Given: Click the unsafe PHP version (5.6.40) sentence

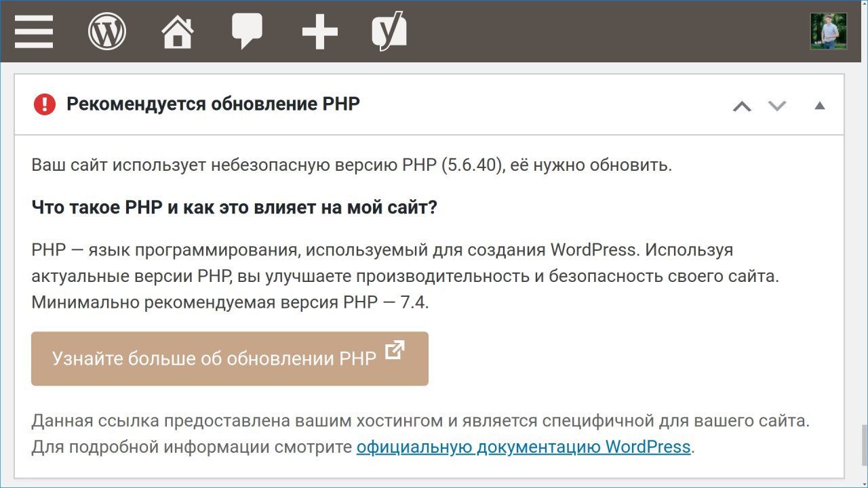Looking at the screenshot, I should click(351, 165).
